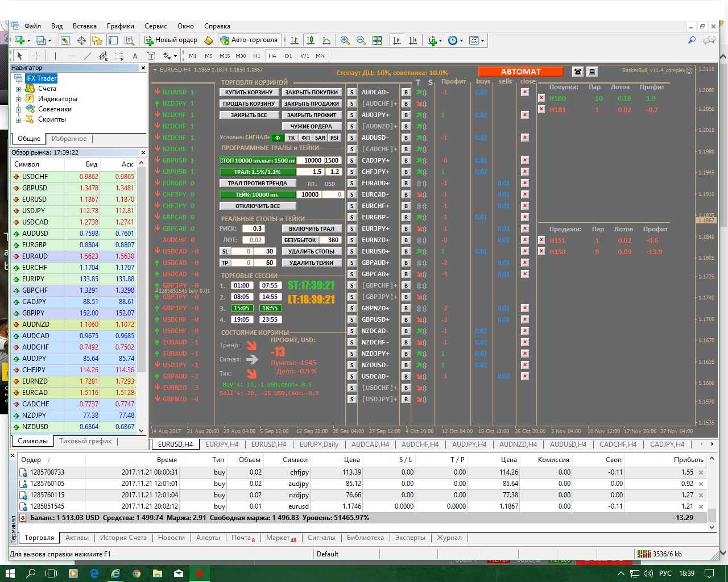Close order 1285708733 with its X
This screenshot has height=582, width=728.
click(x=701, y=473)
